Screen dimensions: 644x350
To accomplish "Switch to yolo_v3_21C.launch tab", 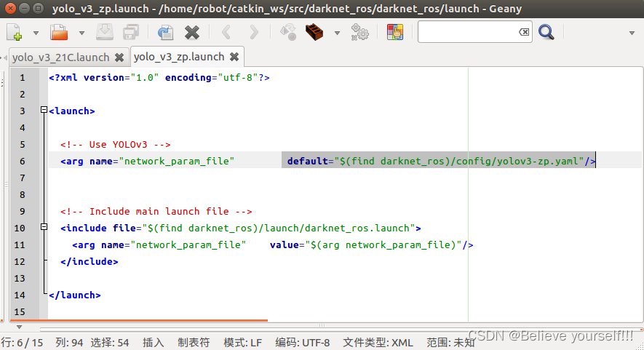I will 61,57.
